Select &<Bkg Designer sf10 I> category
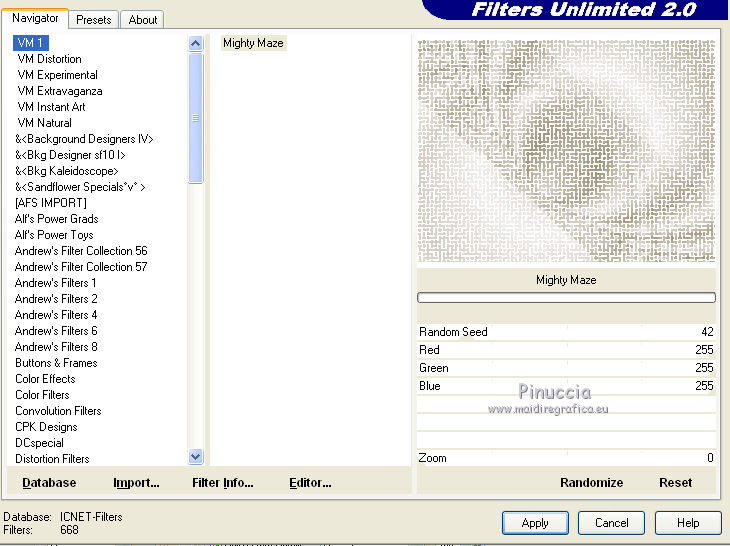Screen dimensions: 730x546 click(70, 155)
